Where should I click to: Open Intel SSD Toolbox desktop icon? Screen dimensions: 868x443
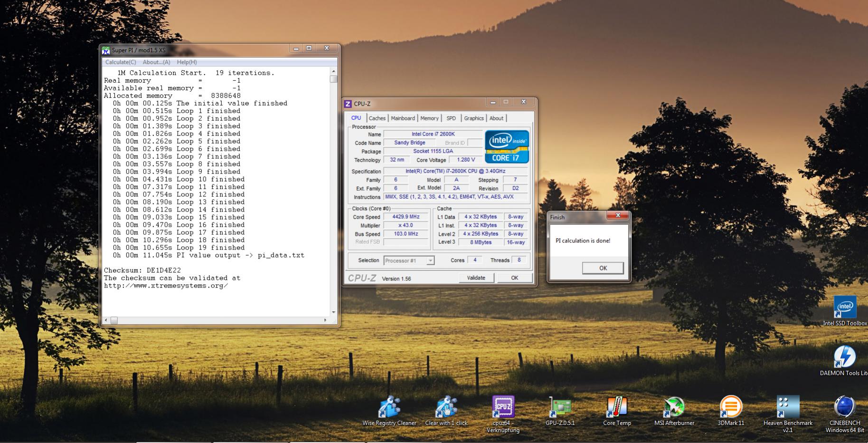click(x=845, y=311)
